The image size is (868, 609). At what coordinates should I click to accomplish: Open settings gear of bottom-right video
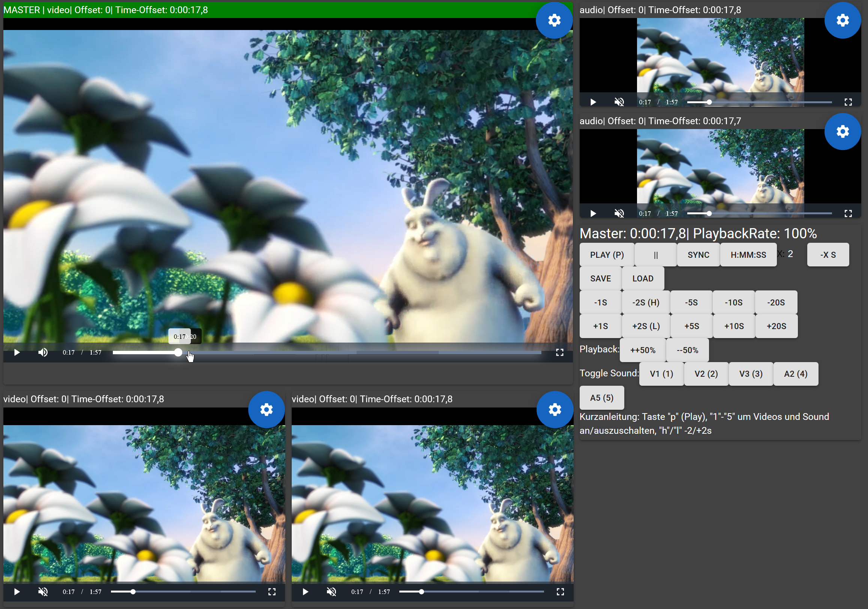(555, 409)
